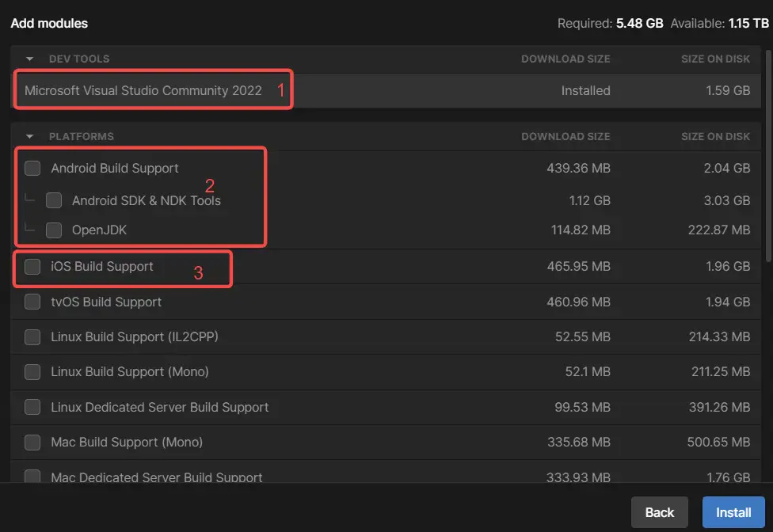Click the Install button
The image size is (773, 532).
pos(733,512)
